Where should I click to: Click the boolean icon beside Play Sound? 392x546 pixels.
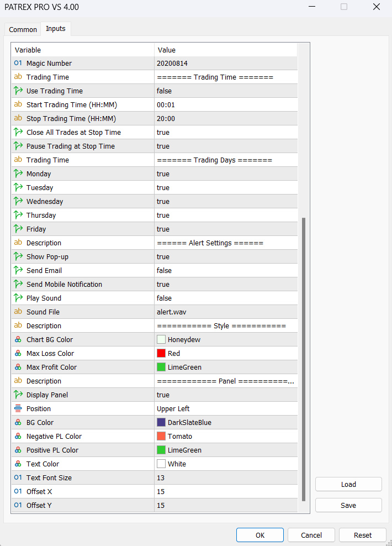[18, 298]
